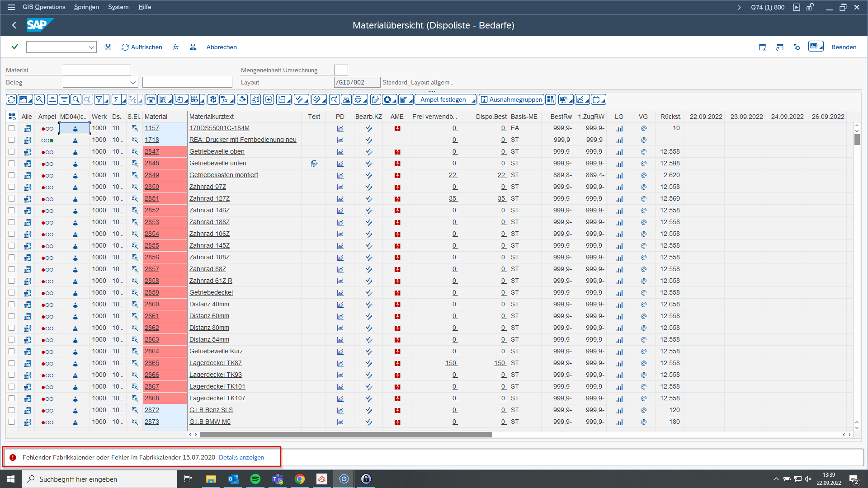868x488 pixels.
Task: Click the filter funnel icon
Action: click(x=99, y=99)
